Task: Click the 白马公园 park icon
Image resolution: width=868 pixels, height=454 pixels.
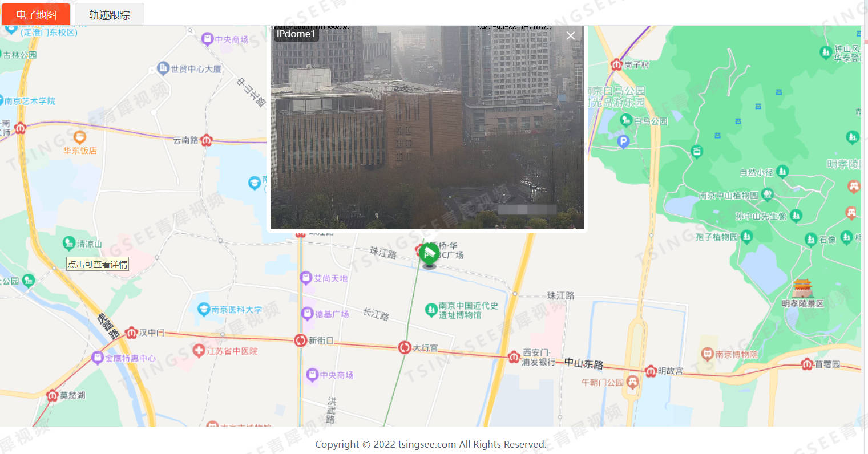Action: pyautogui.click(x=626, y=120)
